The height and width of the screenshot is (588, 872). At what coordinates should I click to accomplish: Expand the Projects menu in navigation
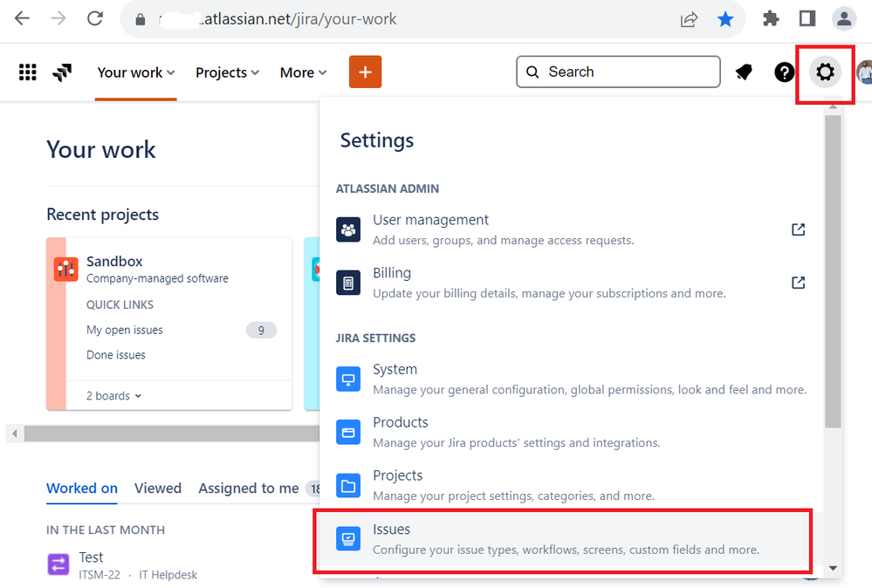[227, 72]
